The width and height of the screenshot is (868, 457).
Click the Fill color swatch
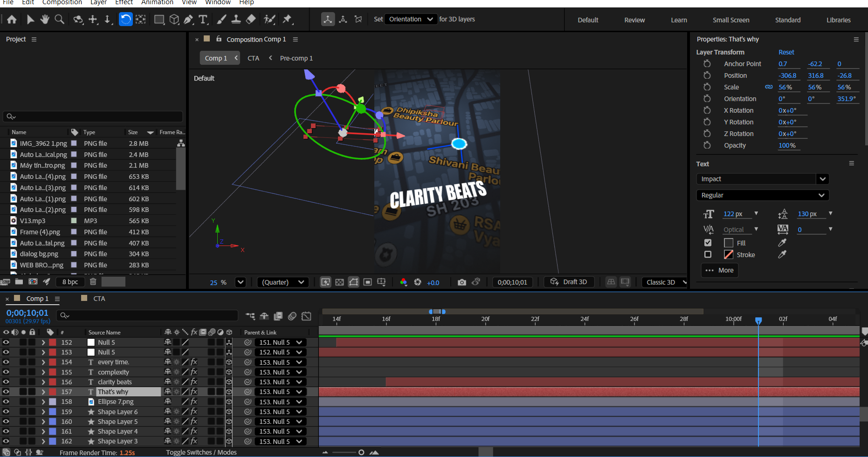(x=729, y=243)
